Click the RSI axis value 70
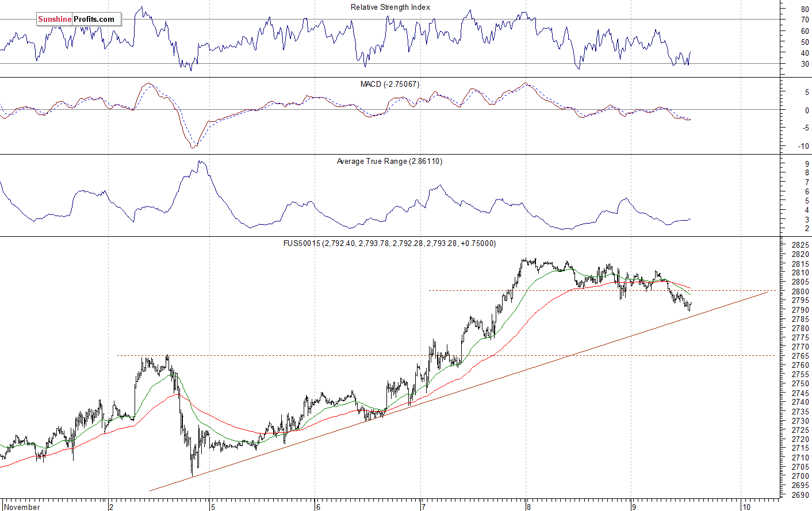Image resolution: width=812 pixels, height=511 pixels. (x=805, y=20)
